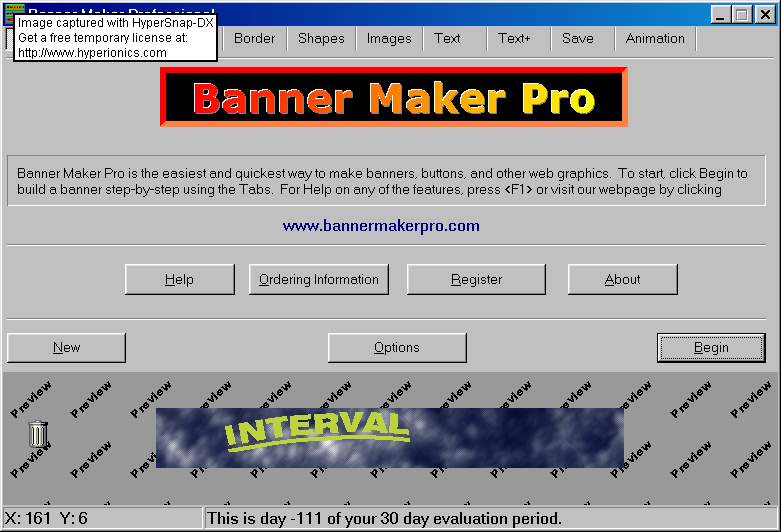Maximize the Banner Maker window
The width and height of the screenshot is (781, 532).
click(742, 14)
